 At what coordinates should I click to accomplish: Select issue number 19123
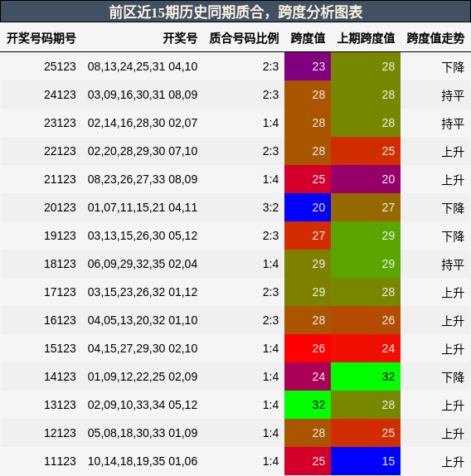60,236
